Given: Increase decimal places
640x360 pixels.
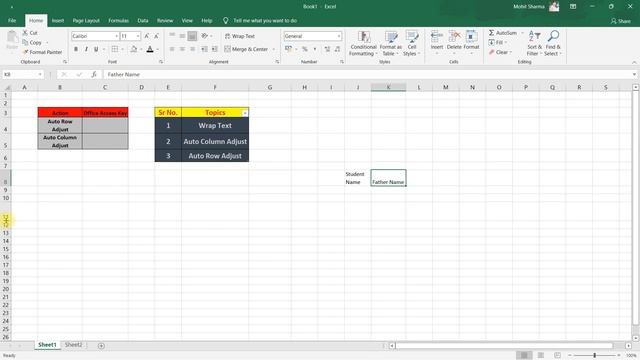Looking at the screenshot, I should pos(327,49).
